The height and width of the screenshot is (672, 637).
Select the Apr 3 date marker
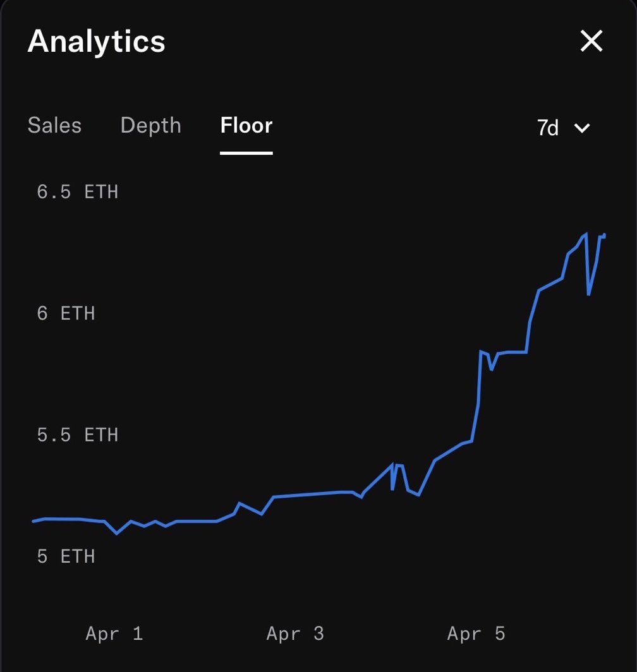coord(295,633)
